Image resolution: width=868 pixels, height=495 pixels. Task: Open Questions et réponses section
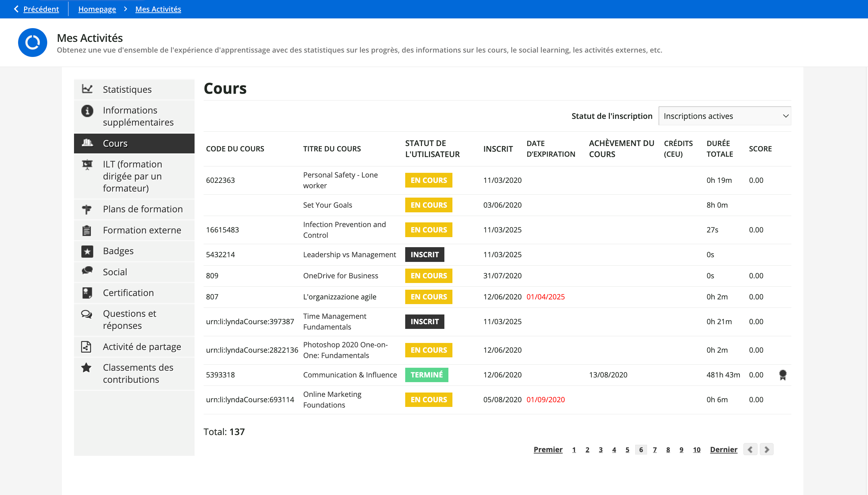pyautogui.click(x=130, y=320)
